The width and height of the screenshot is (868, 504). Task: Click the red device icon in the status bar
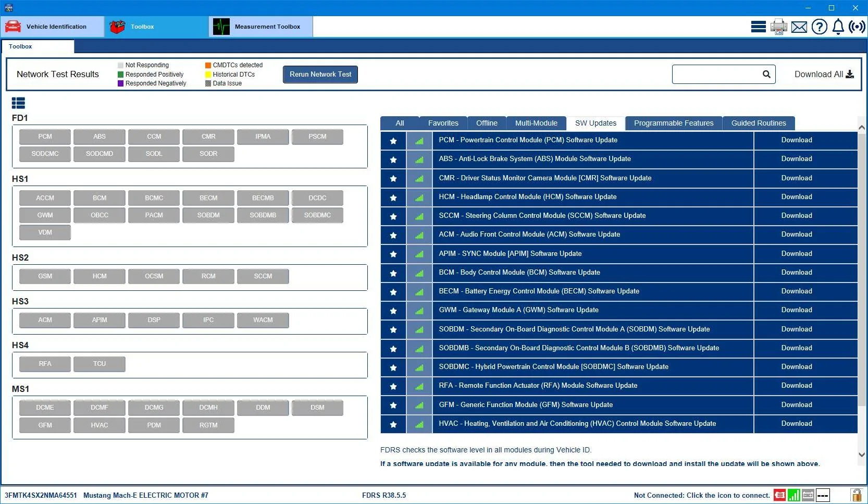point(779,495)
